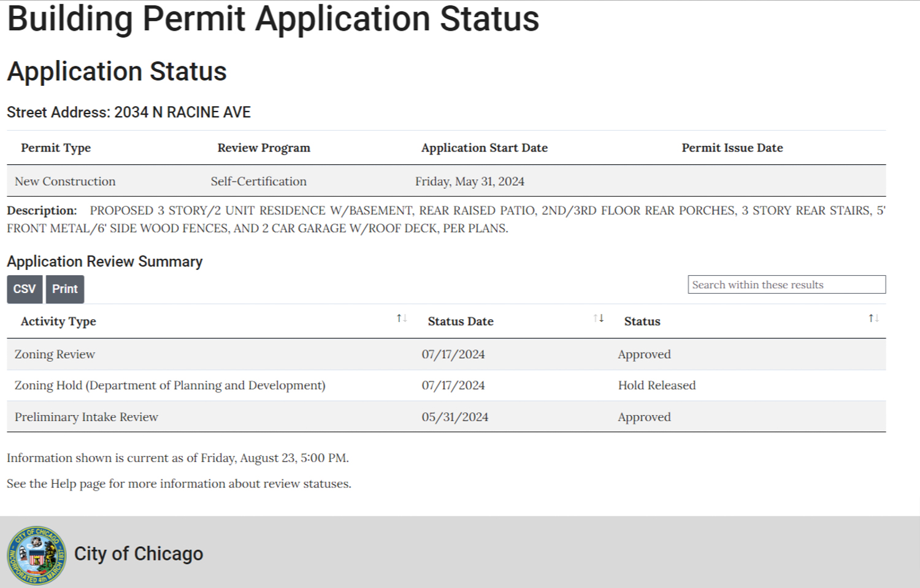The width and height of the screenshot is (920, 588).
Task: Click the Zoning Hold row date 07/17/2024
Action: [x=453, y=386]
